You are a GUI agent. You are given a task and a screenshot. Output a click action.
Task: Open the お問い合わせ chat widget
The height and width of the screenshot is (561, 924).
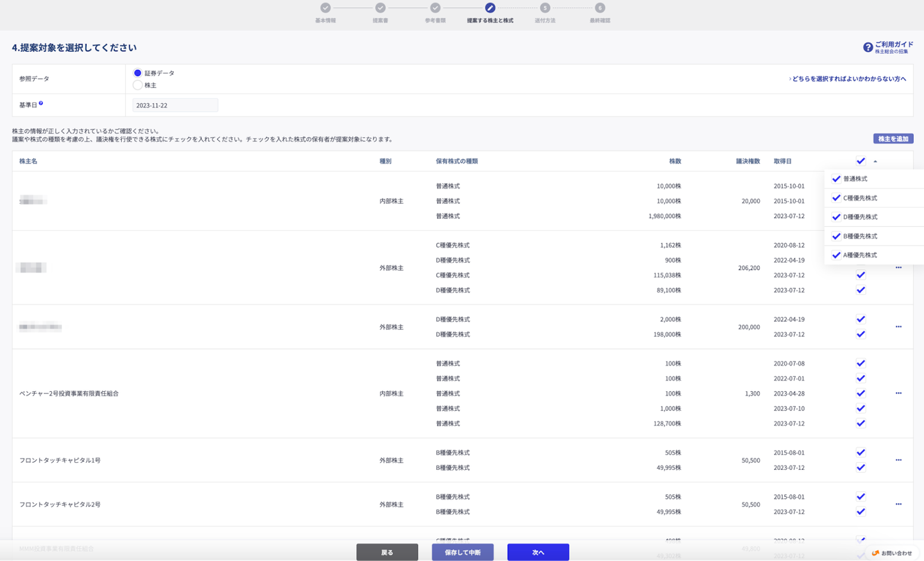pos(892,553)
